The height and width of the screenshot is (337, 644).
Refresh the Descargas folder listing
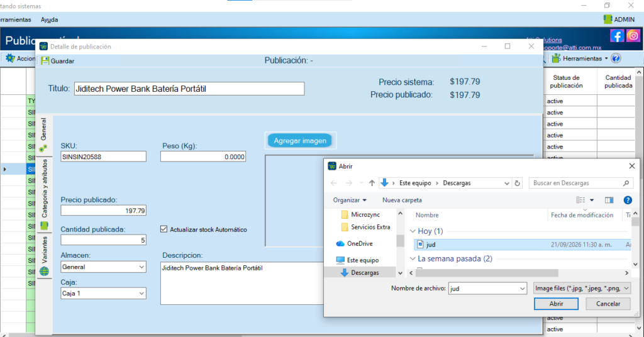pos(517,183)
